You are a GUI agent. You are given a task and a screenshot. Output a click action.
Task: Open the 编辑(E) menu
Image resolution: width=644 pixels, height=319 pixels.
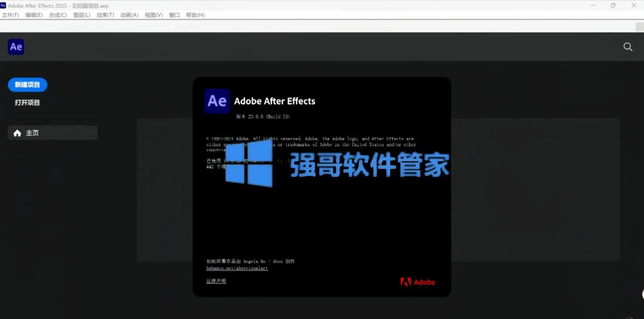click(x=34, y=15)
